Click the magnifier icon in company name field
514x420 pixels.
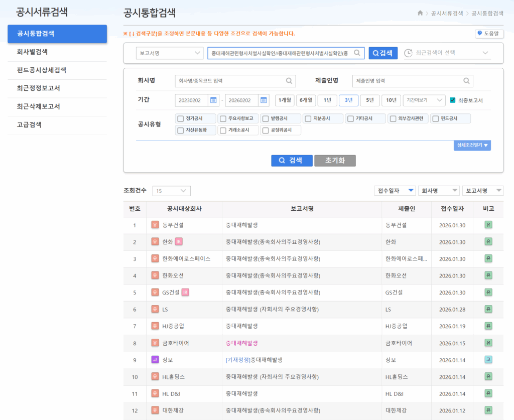[289, 80]
